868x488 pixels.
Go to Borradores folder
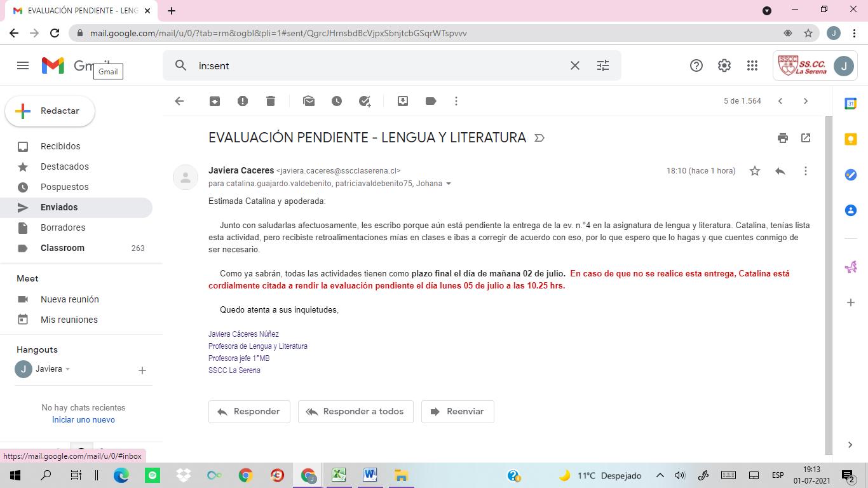coord(62,227)
